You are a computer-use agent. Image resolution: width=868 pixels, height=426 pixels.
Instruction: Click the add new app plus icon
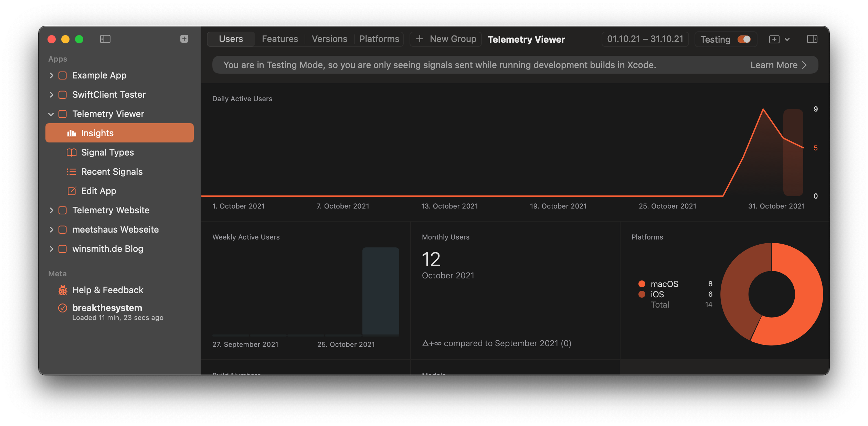tap(184, 39)
